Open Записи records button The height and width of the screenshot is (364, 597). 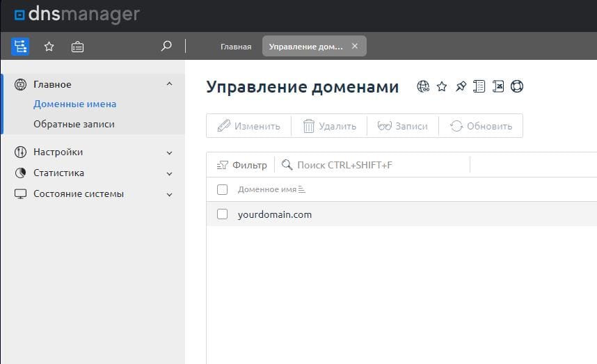coord(403,126)
